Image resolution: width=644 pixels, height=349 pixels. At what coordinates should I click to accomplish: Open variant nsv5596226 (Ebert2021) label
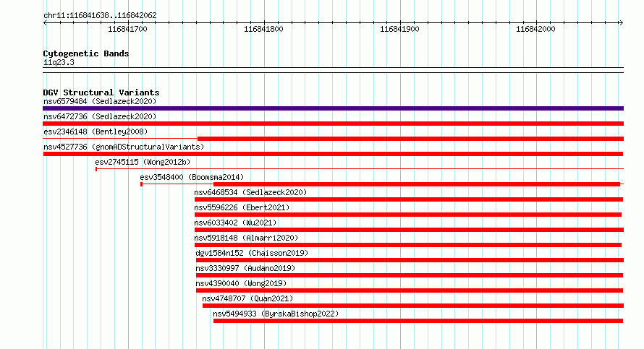(x=242, y=207)
